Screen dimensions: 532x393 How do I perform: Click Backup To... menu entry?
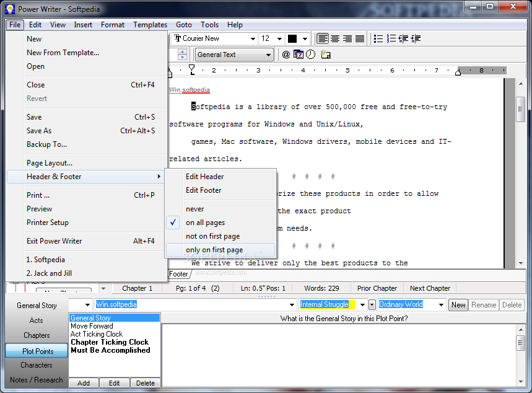(47, 144)
